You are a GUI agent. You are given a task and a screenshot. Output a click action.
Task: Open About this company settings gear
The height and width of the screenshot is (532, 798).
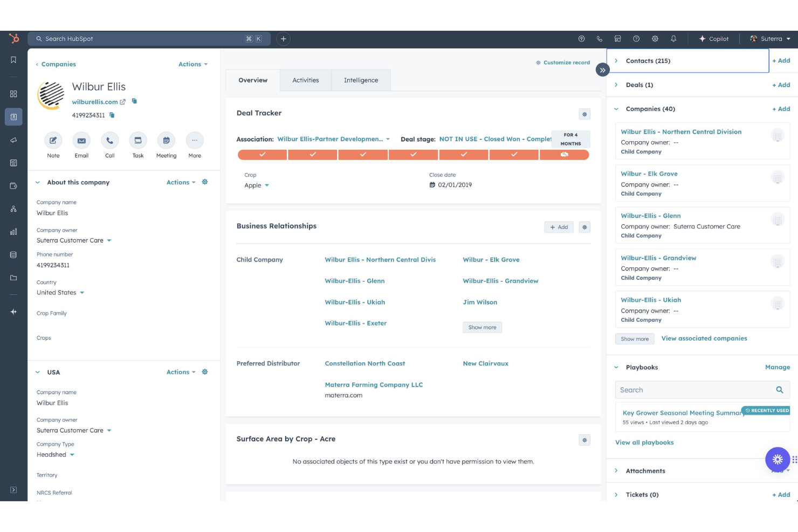point(205,182)
